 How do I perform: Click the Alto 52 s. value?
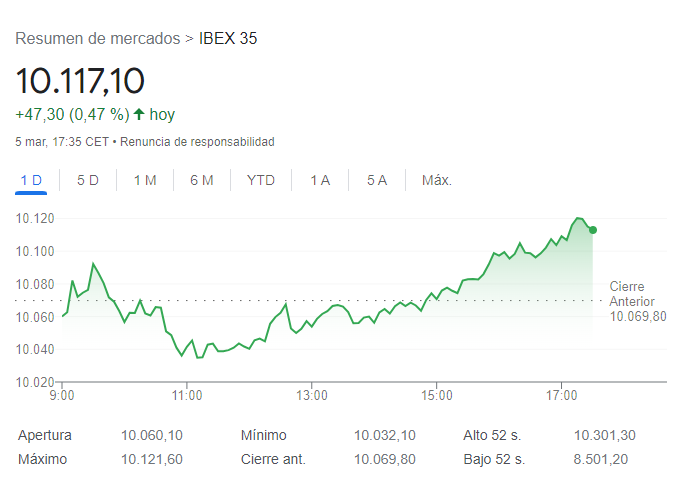click(604, 435)
